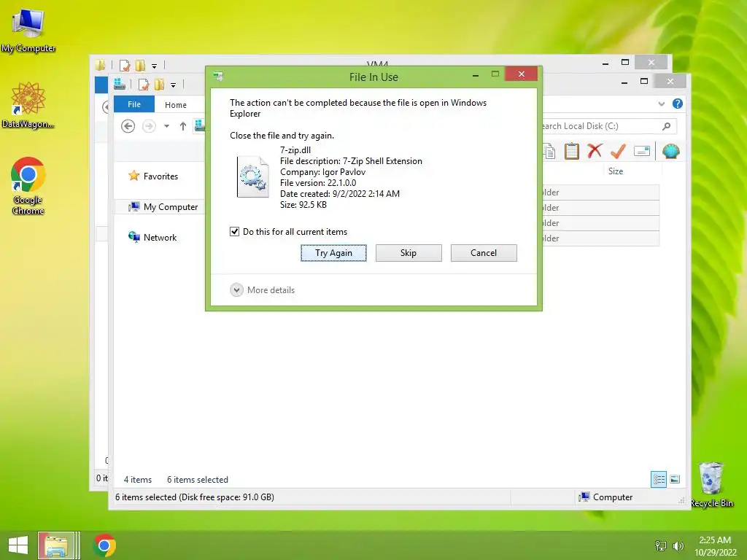Click the New folder quick access icon in VM4 window
The width and height of the screenshot is (747, 560).
pos(141,65)
